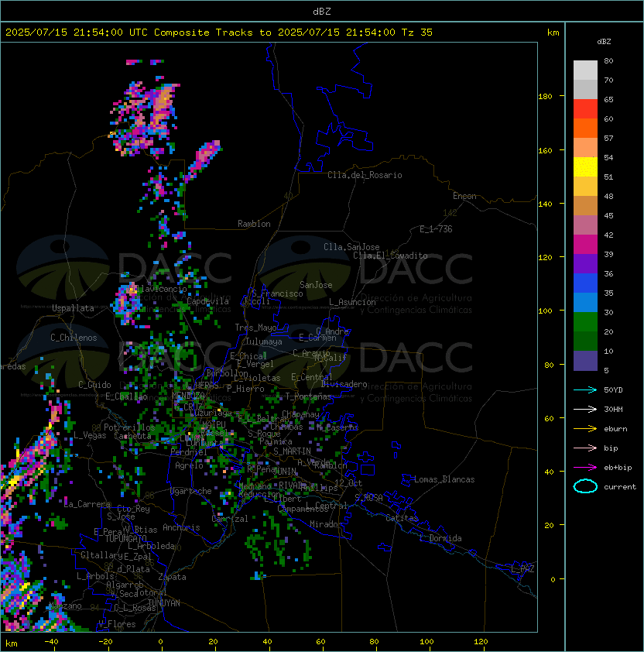The width and height of the screenshot is (644, 652).
Task: Select the slate purple swatch above 5 dBZ
Action: [585, 361]
